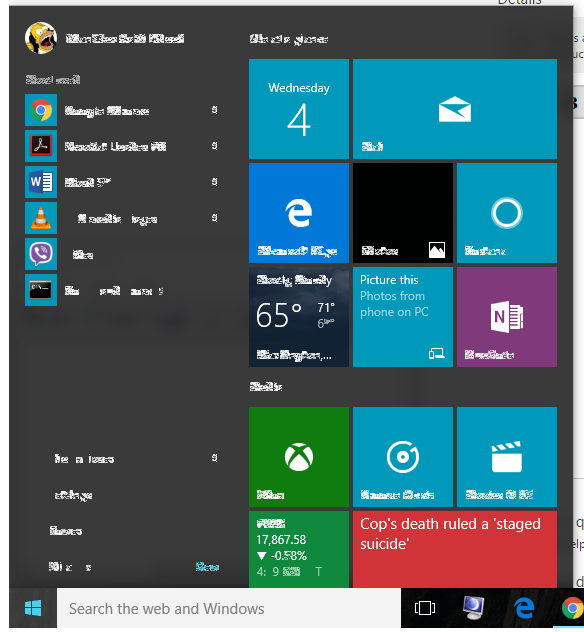Open the Picture this phone tile
584x632 pixels.
coord(403,317)
